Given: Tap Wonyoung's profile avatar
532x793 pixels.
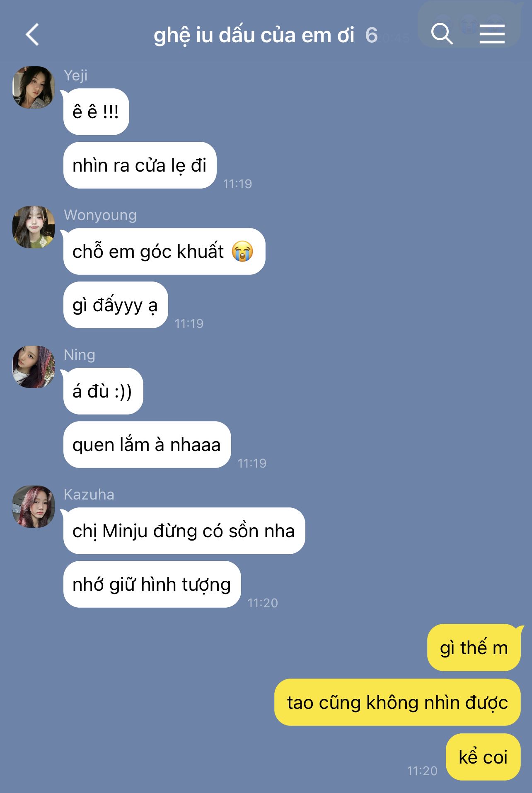Looking at the screenshot, I should click(x=34, y=227).
